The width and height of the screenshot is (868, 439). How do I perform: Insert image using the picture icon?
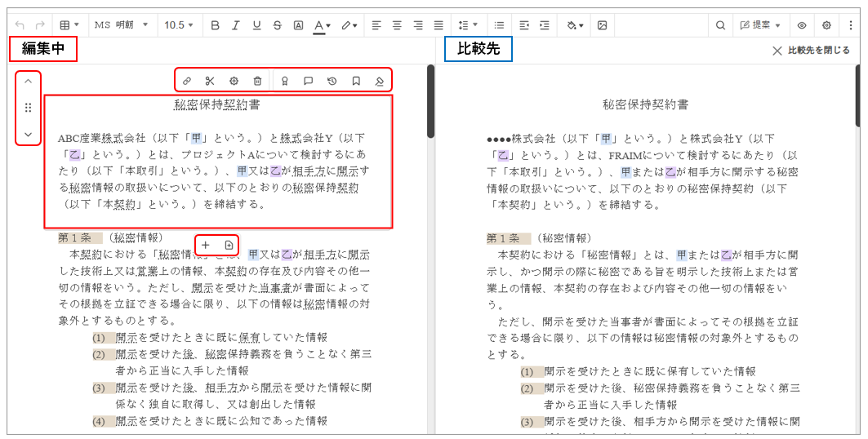pyautogui.click(x=602, y=25)
